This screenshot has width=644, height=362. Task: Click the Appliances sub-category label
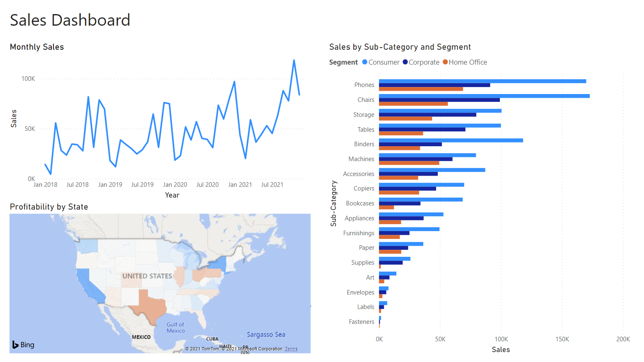click(x=359, y=218)
